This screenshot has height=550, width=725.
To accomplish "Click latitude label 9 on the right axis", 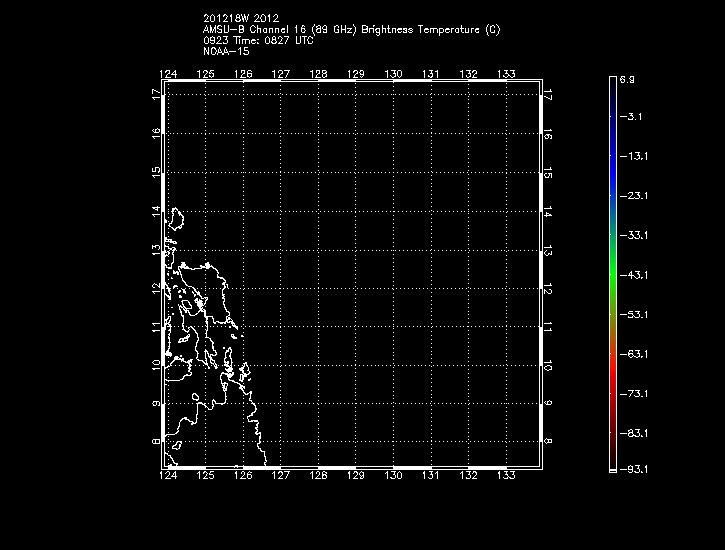I will [549, 404].
